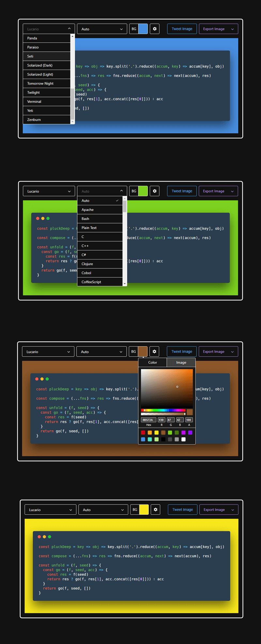
Task: Click Tweet Image in yellow-background panel
Action: 183,510
